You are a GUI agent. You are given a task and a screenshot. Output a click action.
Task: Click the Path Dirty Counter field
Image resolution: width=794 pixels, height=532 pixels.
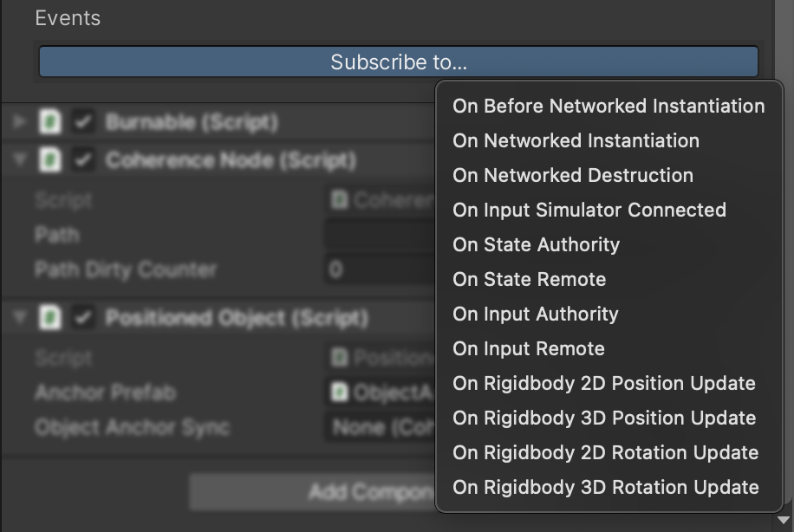pyautogui.click(x=380, y=270)
